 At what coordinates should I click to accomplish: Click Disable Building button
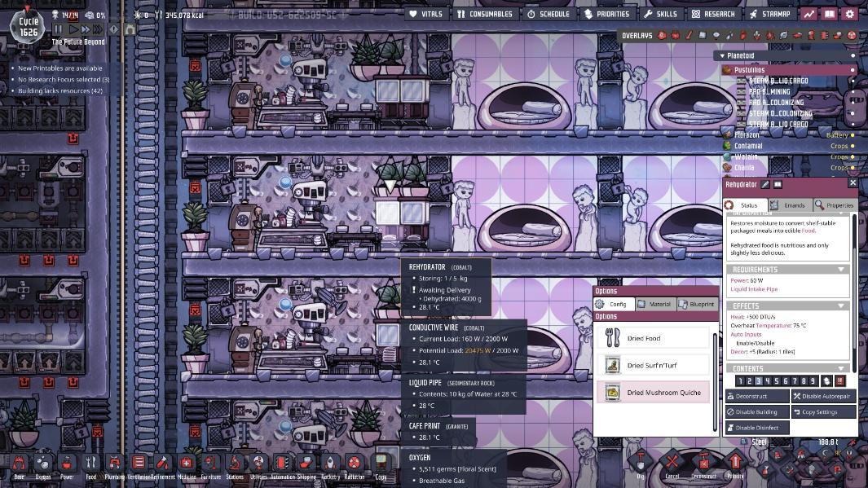coord(757,412)
